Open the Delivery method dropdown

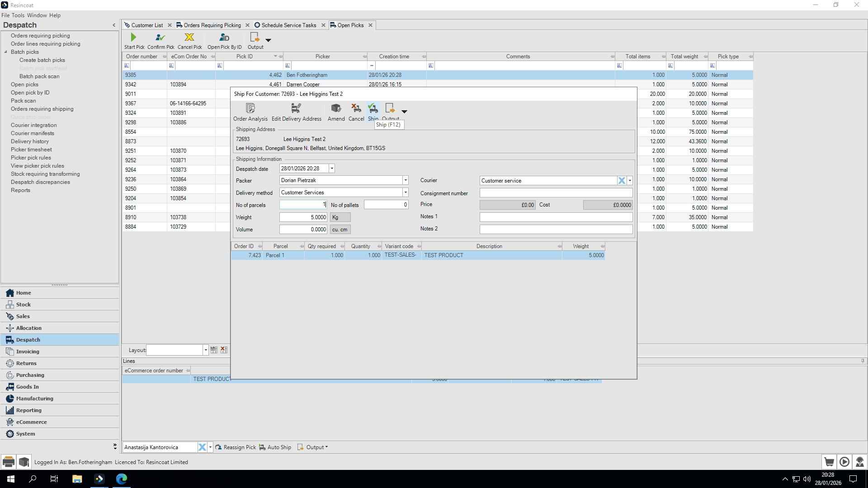coord(406,192)
